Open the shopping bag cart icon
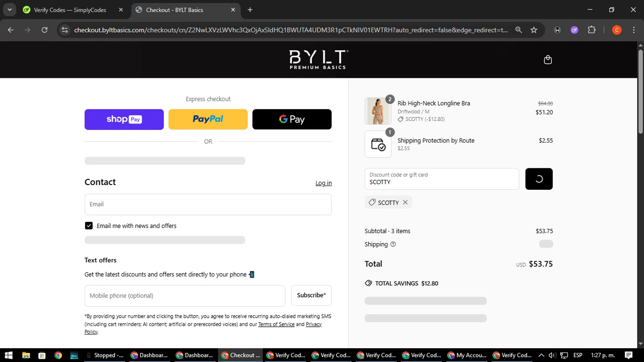This screenshot has width=644, height=362. tap(547, 60)
